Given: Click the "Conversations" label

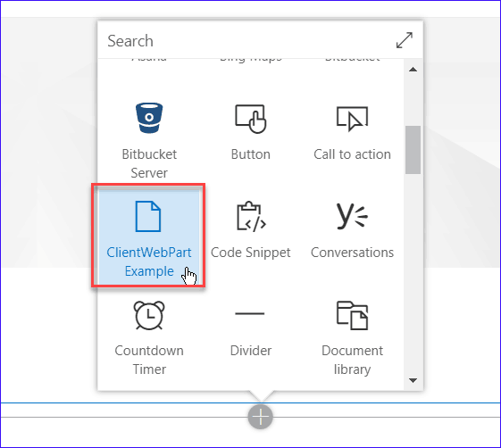Looking at the screenshot, I should click(352, 253).
